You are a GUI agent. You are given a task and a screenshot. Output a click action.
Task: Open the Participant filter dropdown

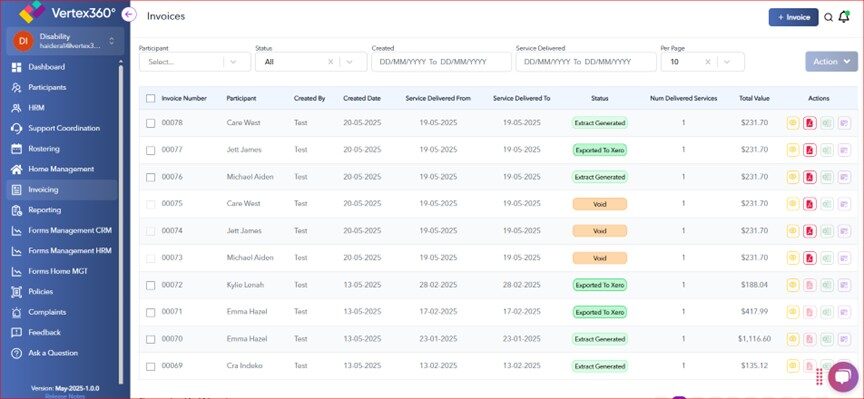[195, 62]
